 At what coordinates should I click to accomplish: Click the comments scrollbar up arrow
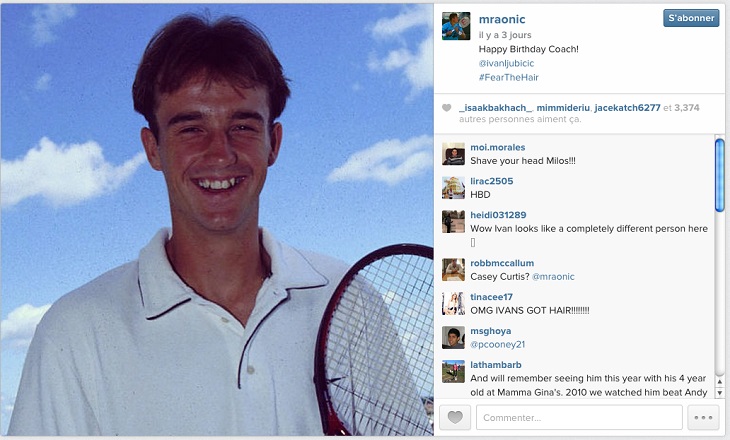click(720, 382)
